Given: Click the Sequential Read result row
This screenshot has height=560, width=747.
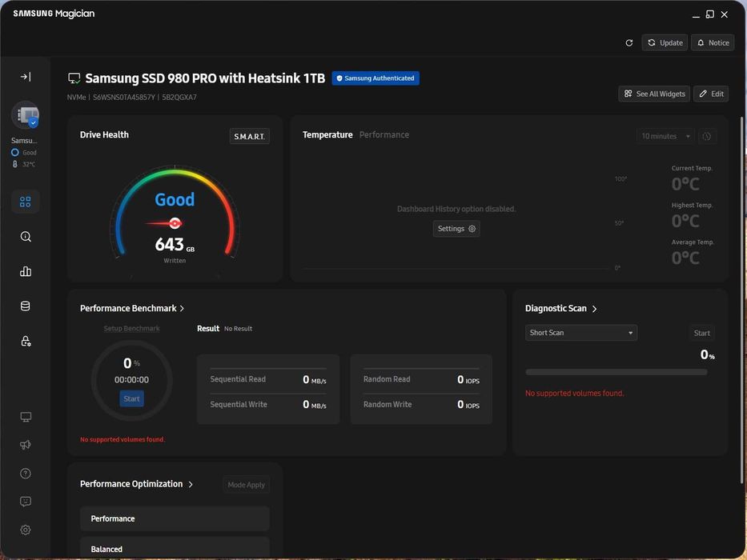Looking at the screenshot, I should tap(268, 379).
